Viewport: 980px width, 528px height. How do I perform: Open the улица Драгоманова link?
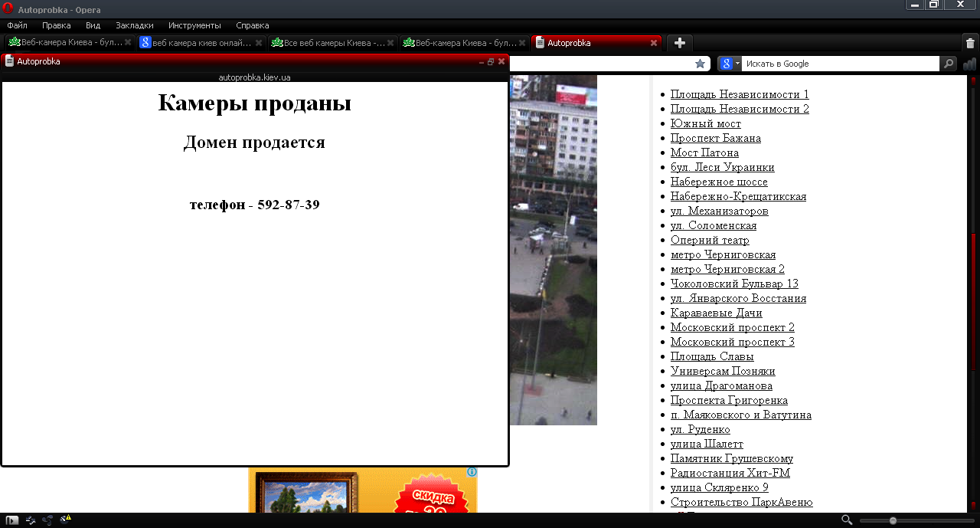(x=721, y=385)
